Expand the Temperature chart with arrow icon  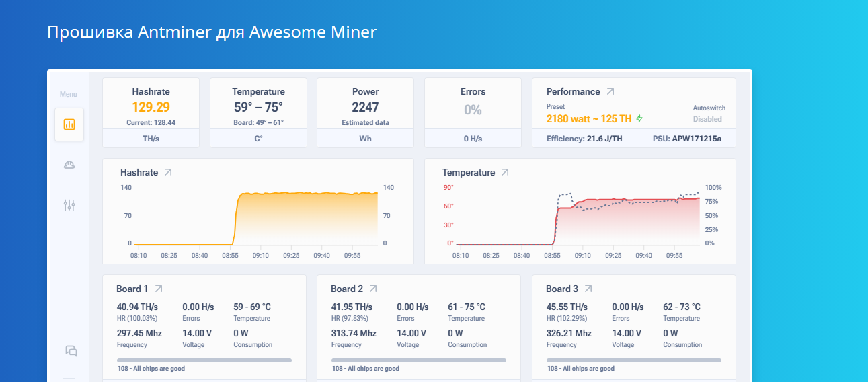504,173
